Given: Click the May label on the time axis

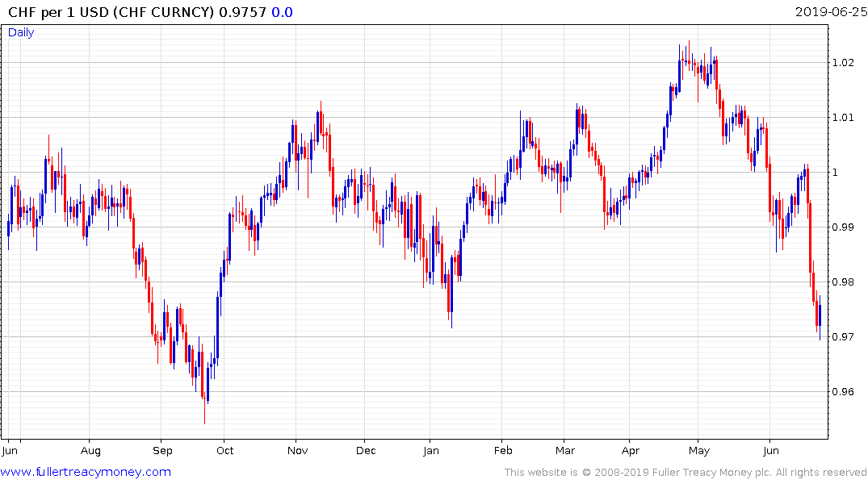Looking at the screenshot, I should click(699, 451).
